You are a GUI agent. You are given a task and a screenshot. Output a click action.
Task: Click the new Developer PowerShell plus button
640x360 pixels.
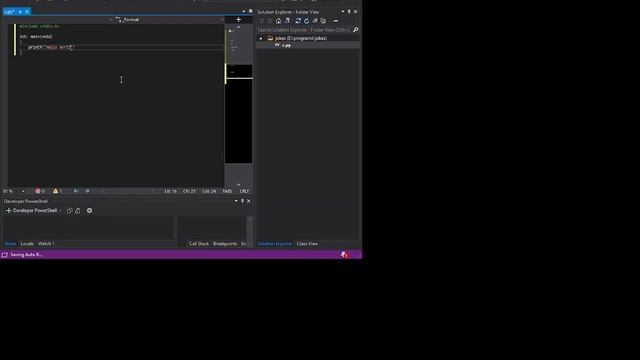coord(9,211)
